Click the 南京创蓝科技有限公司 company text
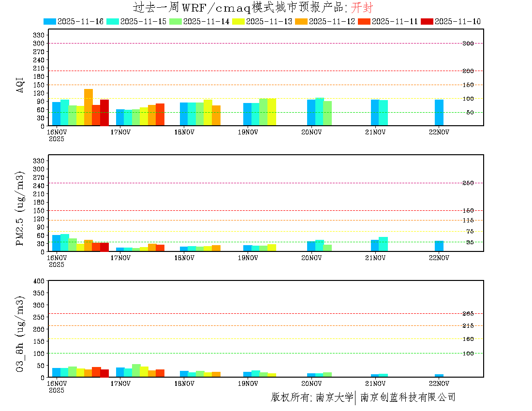The height and width of the screenshot is (411, 532). [408, 397]
